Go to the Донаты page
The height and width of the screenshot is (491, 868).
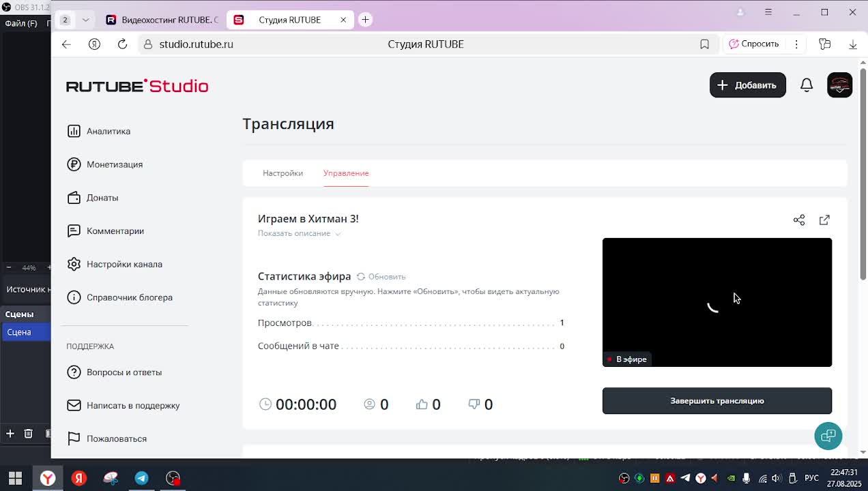[93, 198]
